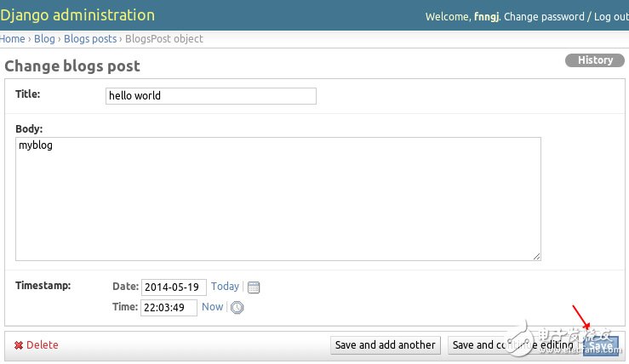This screenshot has width=629, height=364.
Task: Select the Date input field
Action: tap(174, 287)
